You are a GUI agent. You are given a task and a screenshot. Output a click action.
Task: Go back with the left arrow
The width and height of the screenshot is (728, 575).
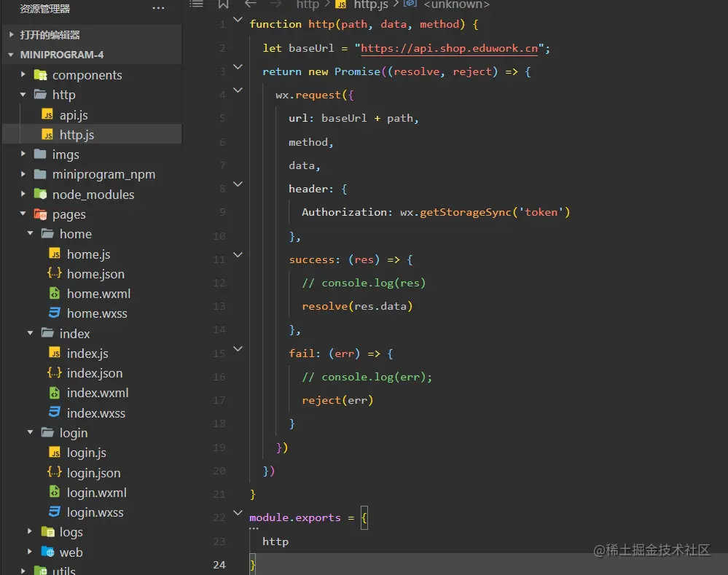pos(250,4)
